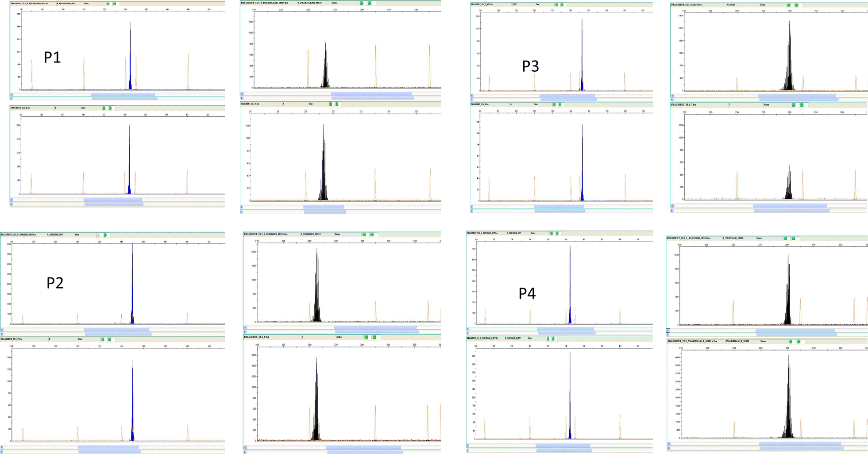Click None cell in V_MS10 header

[763, 5]
